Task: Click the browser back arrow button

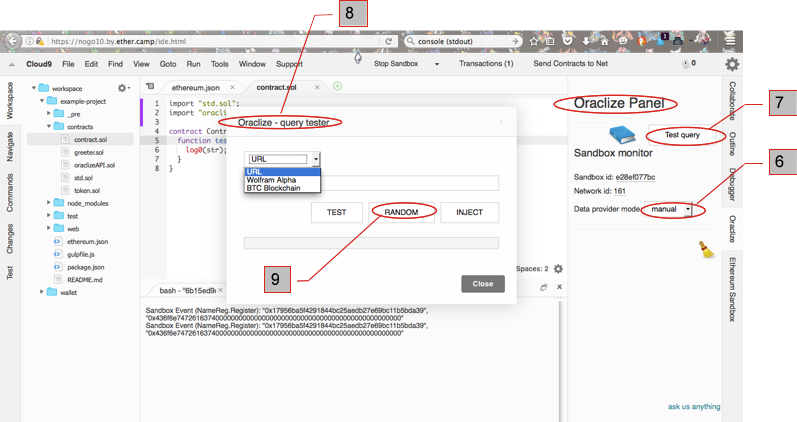Action: [12, 41]
